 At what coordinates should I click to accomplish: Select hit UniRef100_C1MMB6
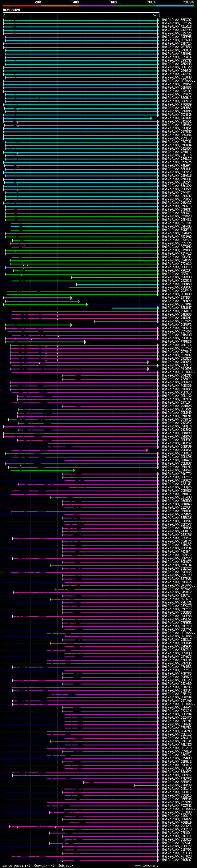pyautogui.click(x=177, y=389)
